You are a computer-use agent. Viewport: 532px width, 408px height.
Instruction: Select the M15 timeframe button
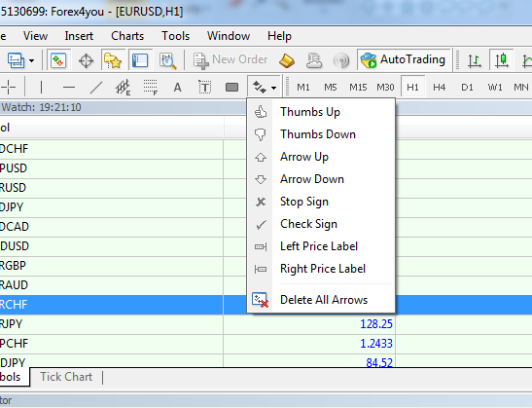pos(358,88)
